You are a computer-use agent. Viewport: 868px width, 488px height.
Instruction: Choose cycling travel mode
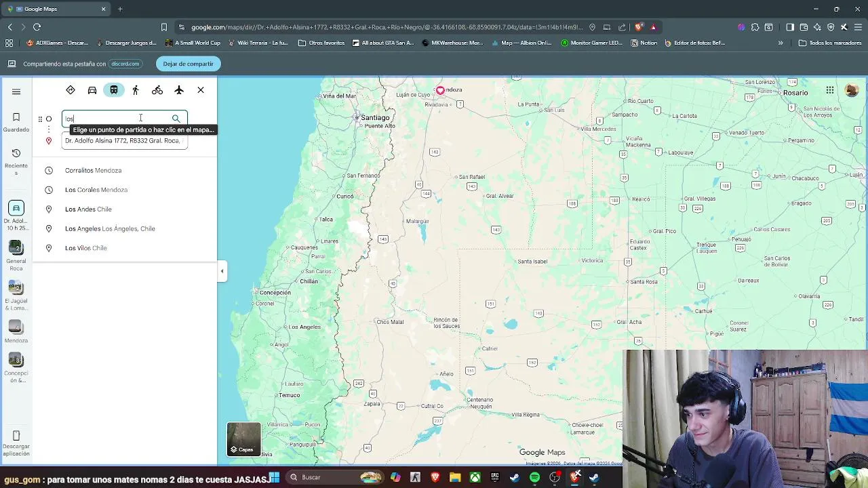tap(157, 90)
